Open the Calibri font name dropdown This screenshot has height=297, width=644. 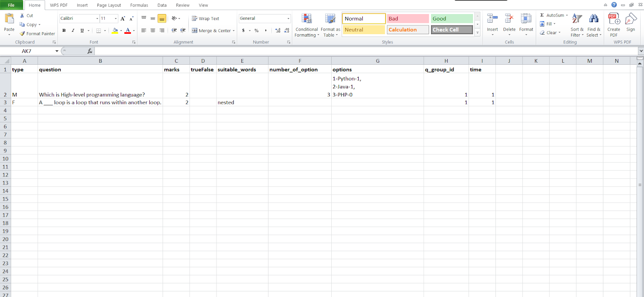pos(97,18)
